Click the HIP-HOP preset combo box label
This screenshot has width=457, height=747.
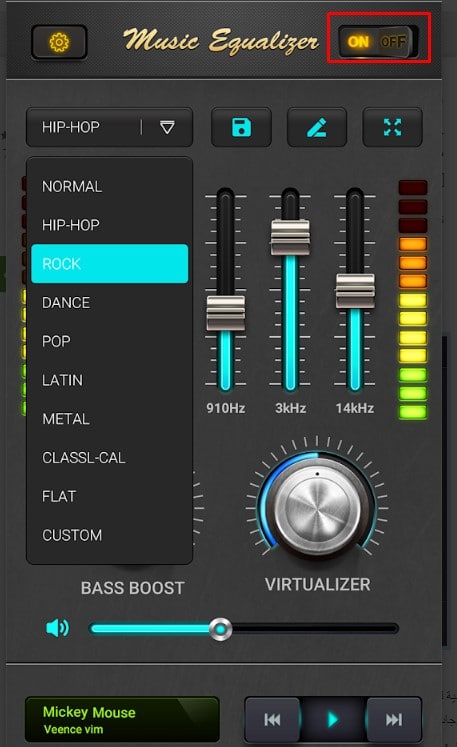(x=71, y=127)
